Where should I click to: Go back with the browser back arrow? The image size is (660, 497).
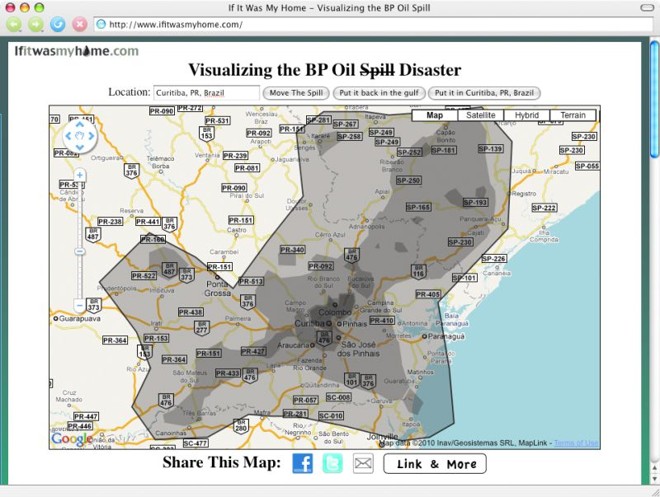click(x=14, y=24)
